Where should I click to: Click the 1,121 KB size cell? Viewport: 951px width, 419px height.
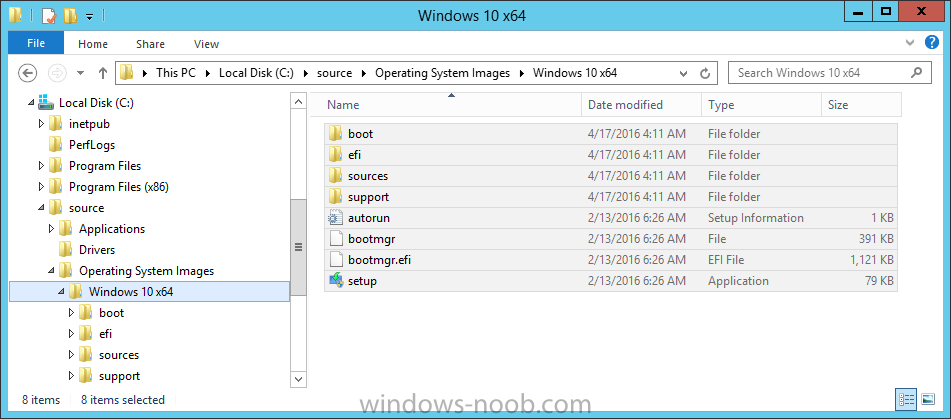872,260
